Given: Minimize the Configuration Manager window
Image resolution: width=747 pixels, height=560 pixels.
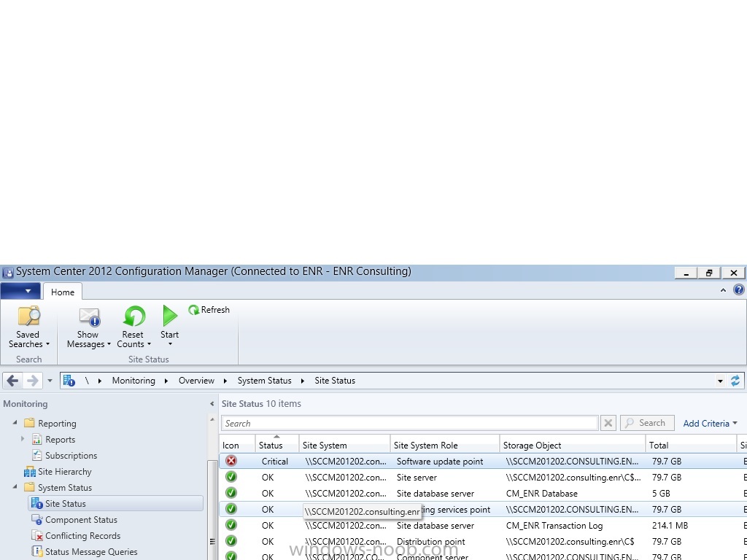Looking at the screenshot, I should click(686, 273).
